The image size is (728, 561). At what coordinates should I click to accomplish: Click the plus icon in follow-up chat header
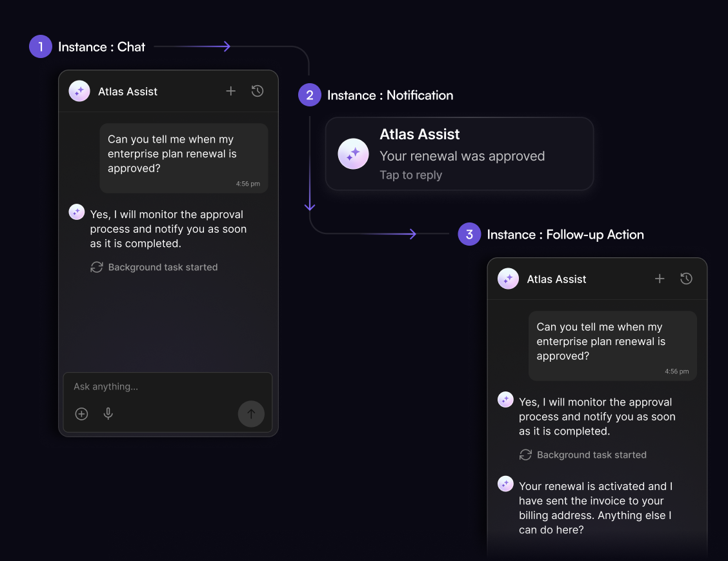660,279
